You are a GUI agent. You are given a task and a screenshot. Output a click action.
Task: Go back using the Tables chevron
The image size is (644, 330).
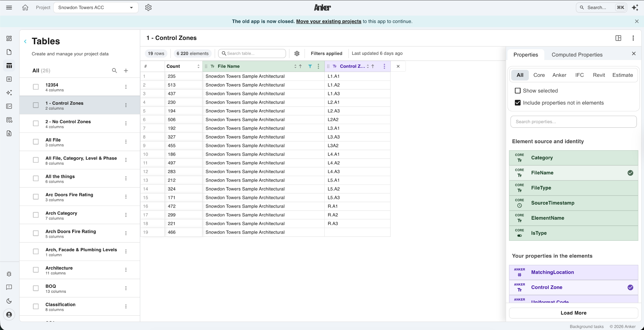[25, 41]
